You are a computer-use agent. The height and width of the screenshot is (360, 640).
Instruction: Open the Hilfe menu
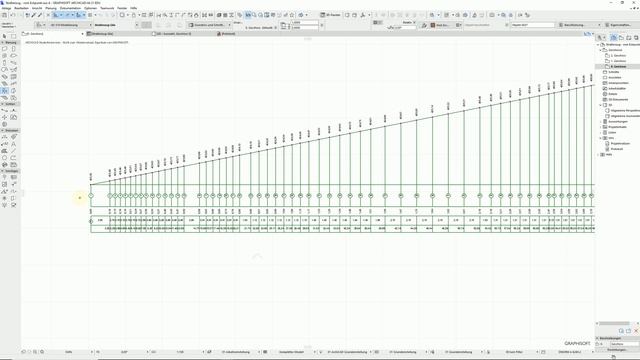[x=133, y=8]
